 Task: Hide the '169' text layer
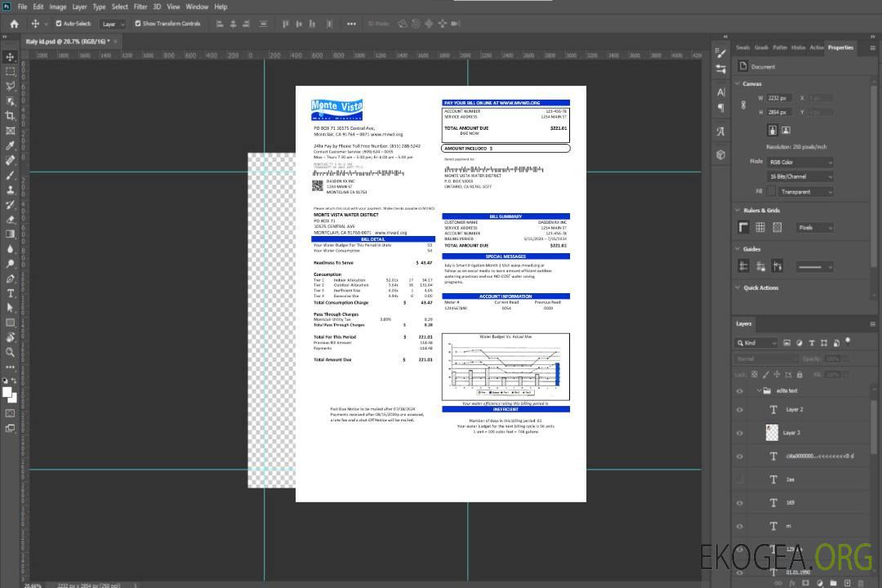[740, 503]
